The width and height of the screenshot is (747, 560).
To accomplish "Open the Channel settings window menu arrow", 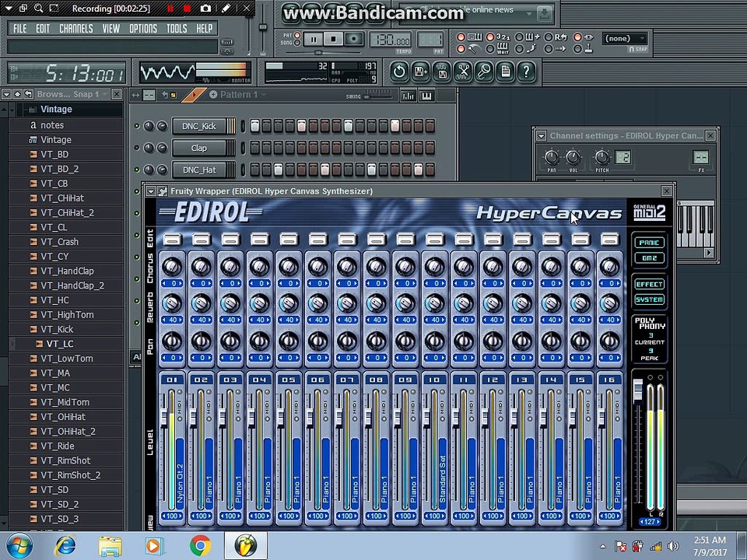I will (x=541, y=135).
